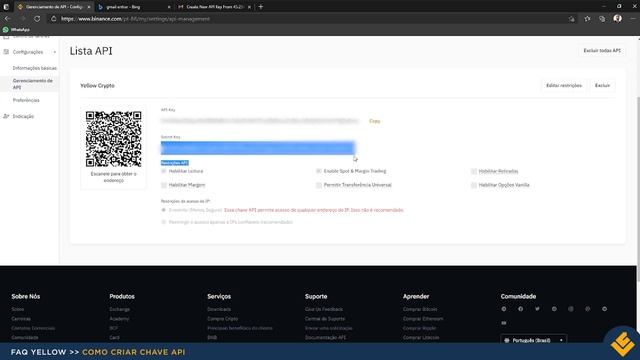640x360 pixels.
Task: Toggle Habilitar Opções Vanilla checkbox
Action: 473,185
